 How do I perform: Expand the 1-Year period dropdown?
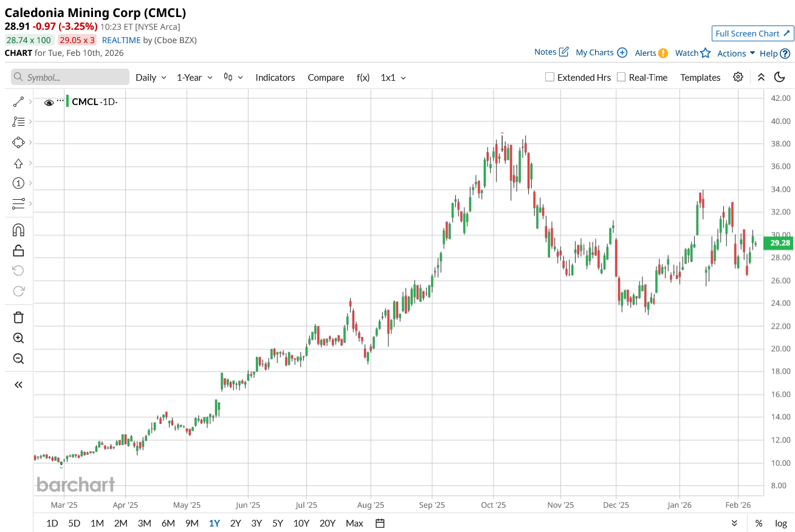(194, 77)
